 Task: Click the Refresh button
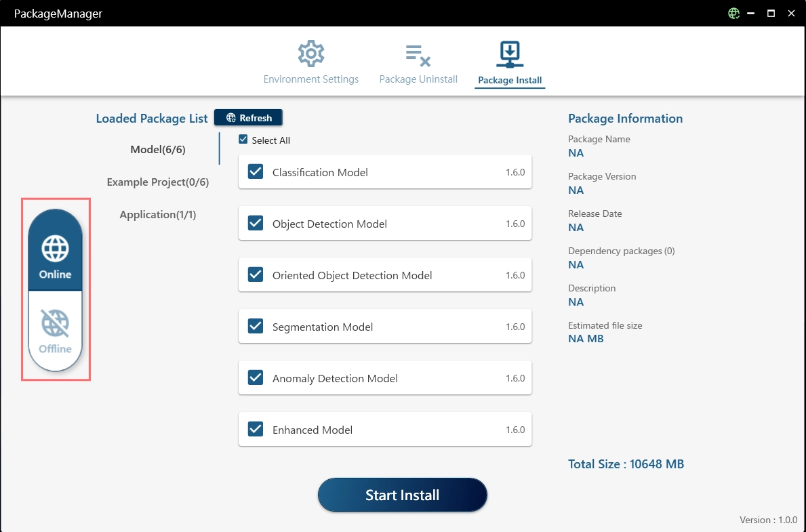(248, 118)
